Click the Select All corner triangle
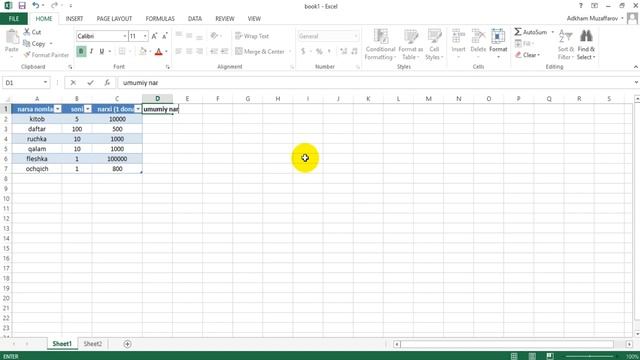Screen dimensions: 640x360 click(7, 99)
